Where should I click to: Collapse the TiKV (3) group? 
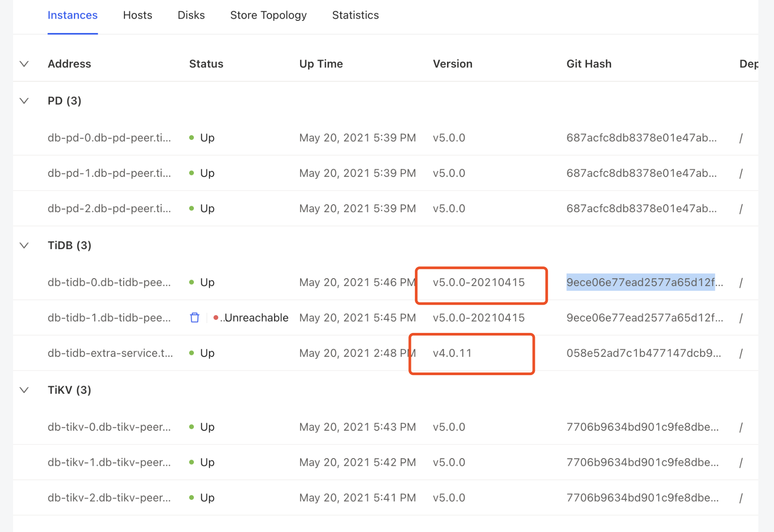[x=24, y=390]
